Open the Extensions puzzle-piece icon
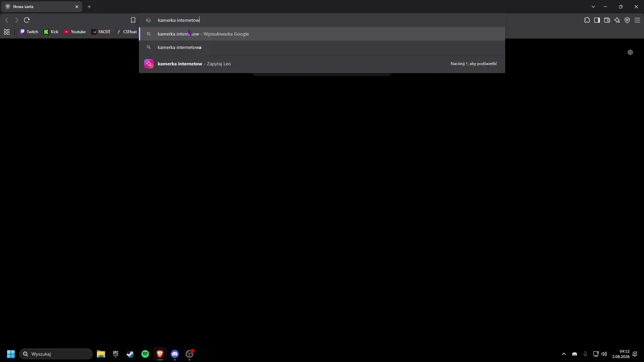Viewport: 644px width, 362px height. [x=587, y=20]
